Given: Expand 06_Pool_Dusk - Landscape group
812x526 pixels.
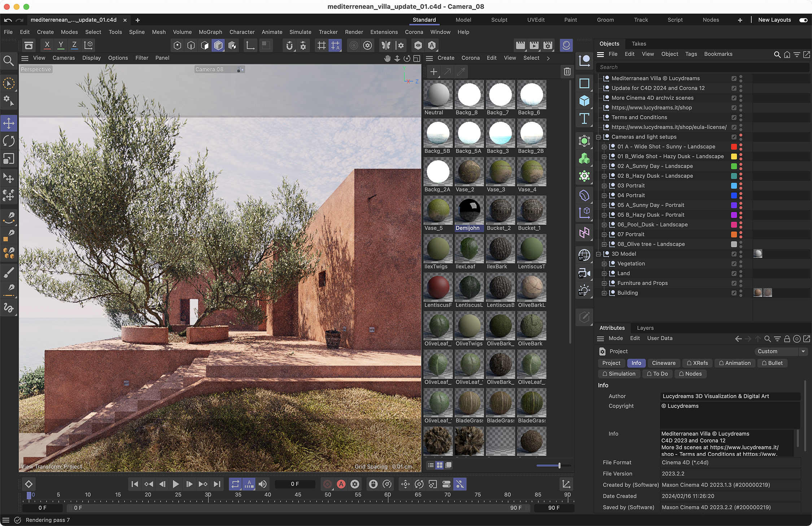Looking at the screenshot, I should (x=604, y=225).
